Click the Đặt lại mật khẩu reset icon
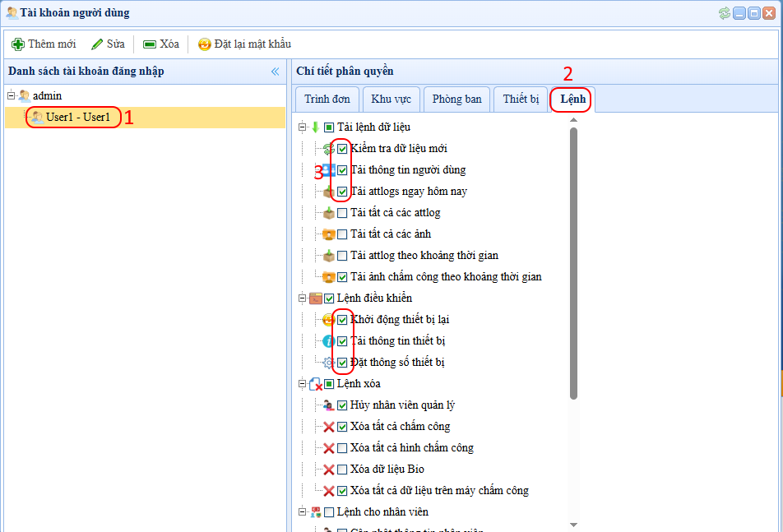 point(205,44)
